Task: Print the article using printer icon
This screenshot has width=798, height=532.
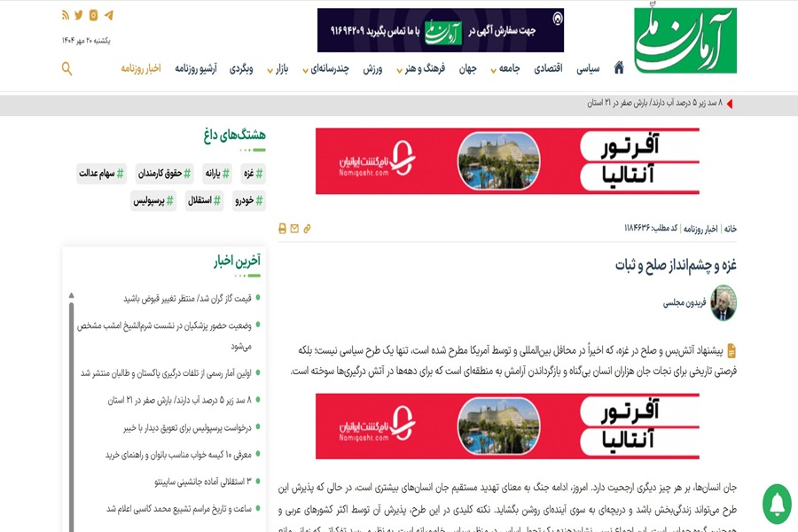Action: [x=282, y=229]
